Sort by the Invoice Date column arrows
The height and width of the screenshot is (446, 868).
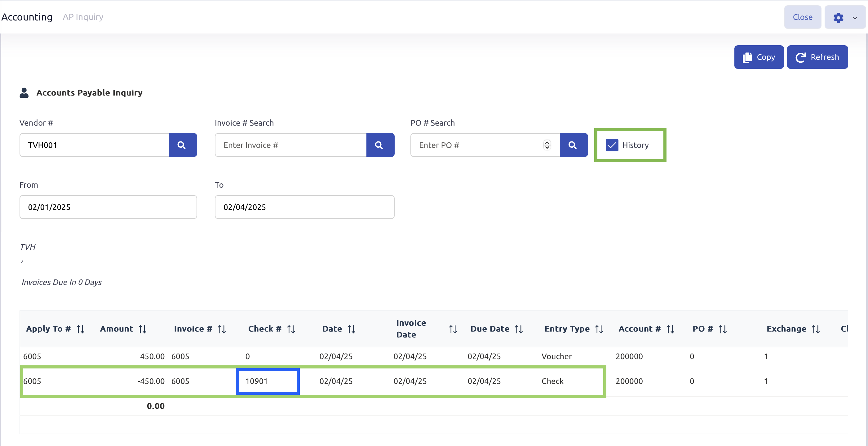pyautogui.click(x=453, y=329)
